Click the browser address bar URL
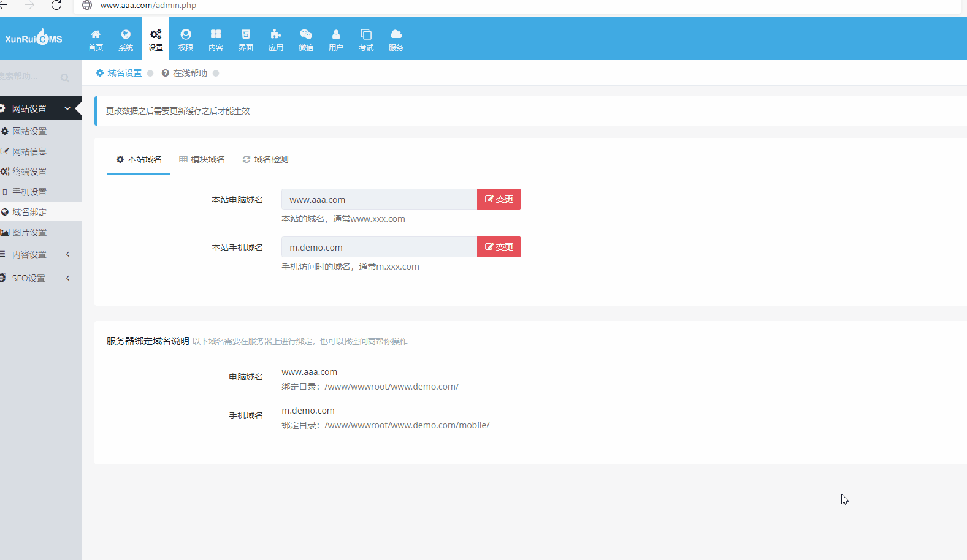The image size is (967, 560). point(148,5)
